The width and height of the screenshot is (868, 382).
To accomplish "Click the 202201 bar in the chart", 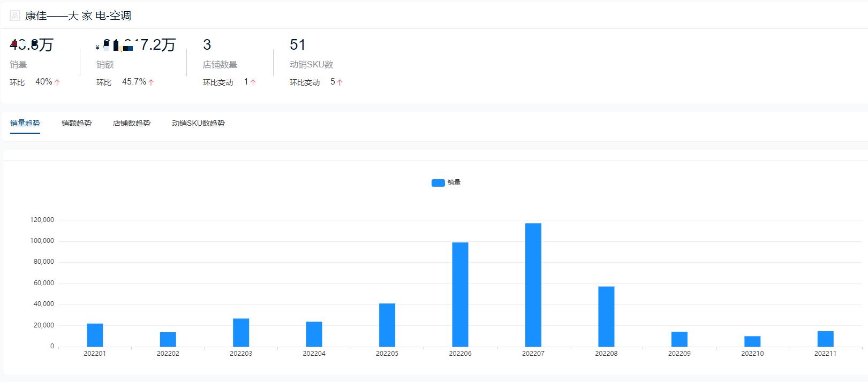I will [95, 335].
